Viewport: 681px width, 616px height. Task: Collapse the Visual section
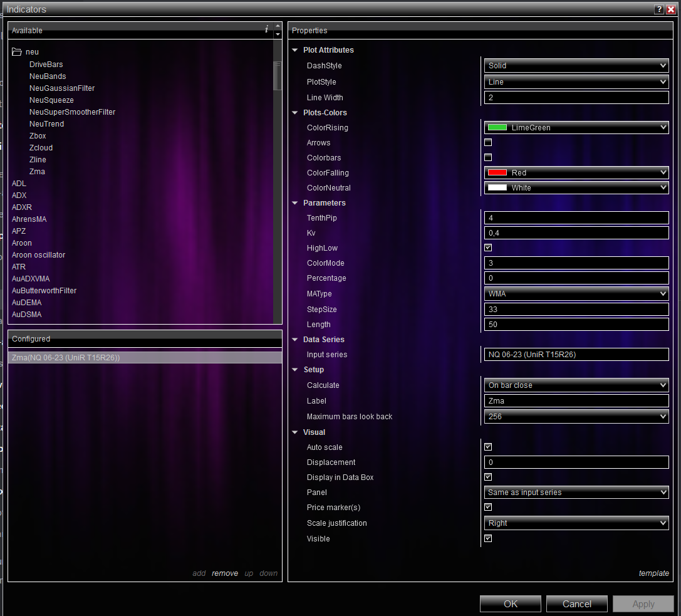coord(295,432)
